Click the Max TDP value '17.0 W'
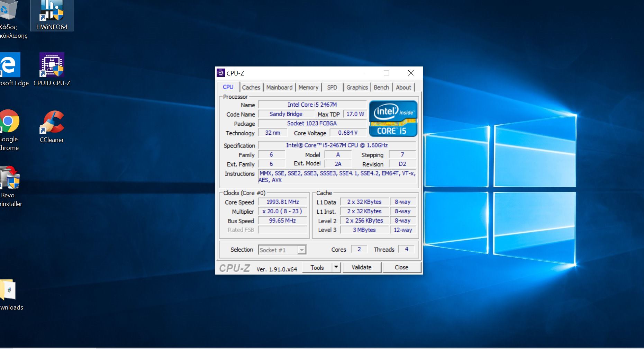 [355, 114]
